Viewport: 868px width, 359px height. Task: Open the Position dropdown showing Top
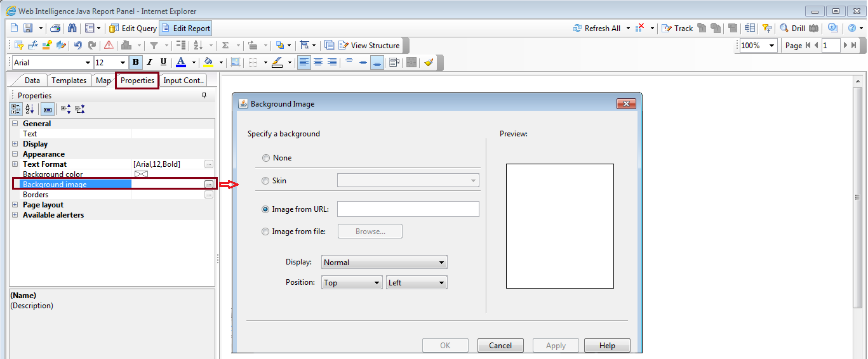(351, 283)
